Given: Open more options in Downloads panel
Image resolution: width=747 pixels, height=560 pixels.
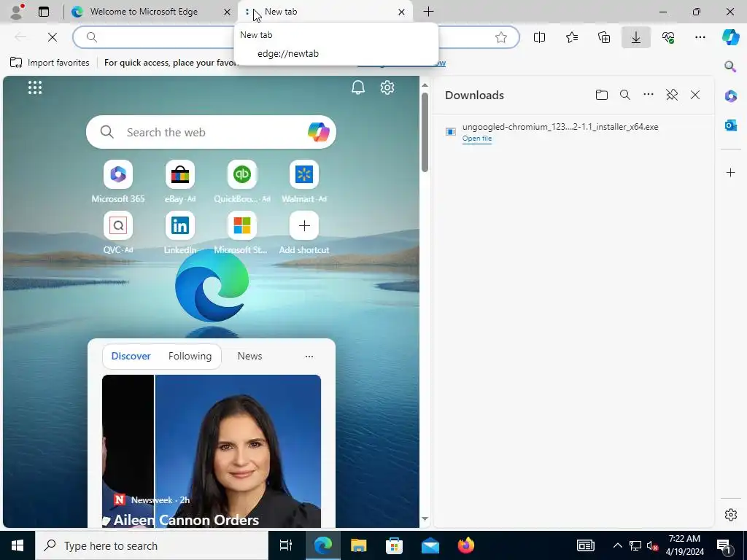Looking at the screenshot, I should pyautogui.click(x=649, y=95).
